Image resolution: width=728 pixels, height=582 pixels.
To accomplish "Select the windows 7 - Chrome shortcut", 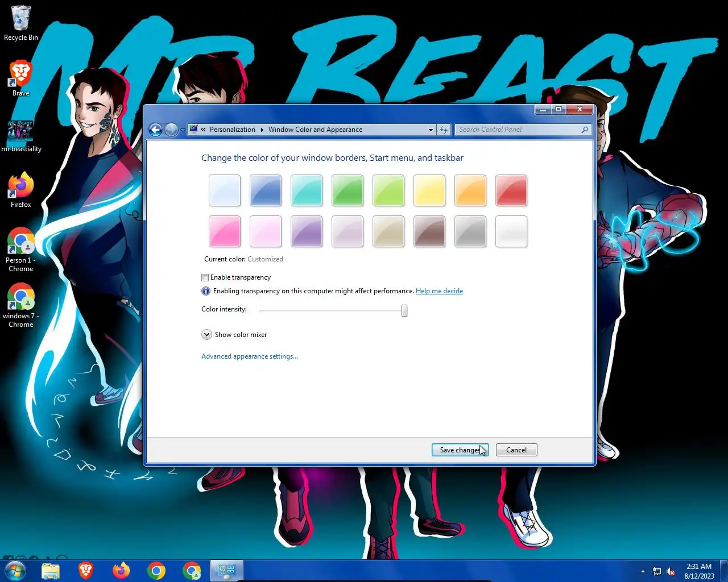I will pyautogui.click(x=20, y=306).
